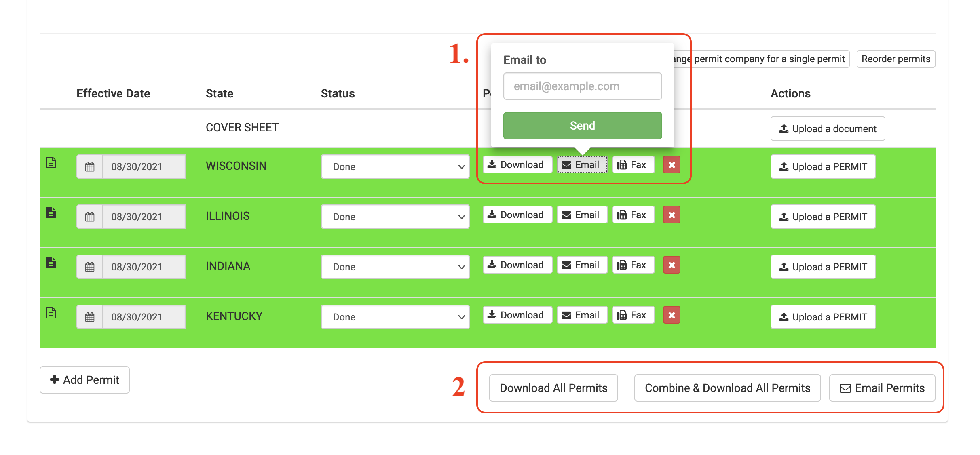Open the calendar picker for Indiana's date
The height and width of the screenshot is (455, 980).
[x=90, y=266]
